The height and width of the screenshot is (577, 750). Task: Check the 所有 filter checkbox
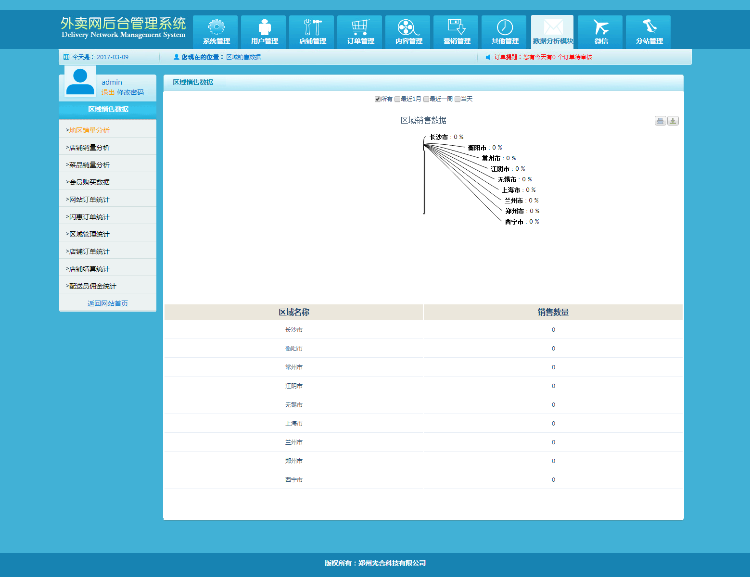tap(376, 99)
